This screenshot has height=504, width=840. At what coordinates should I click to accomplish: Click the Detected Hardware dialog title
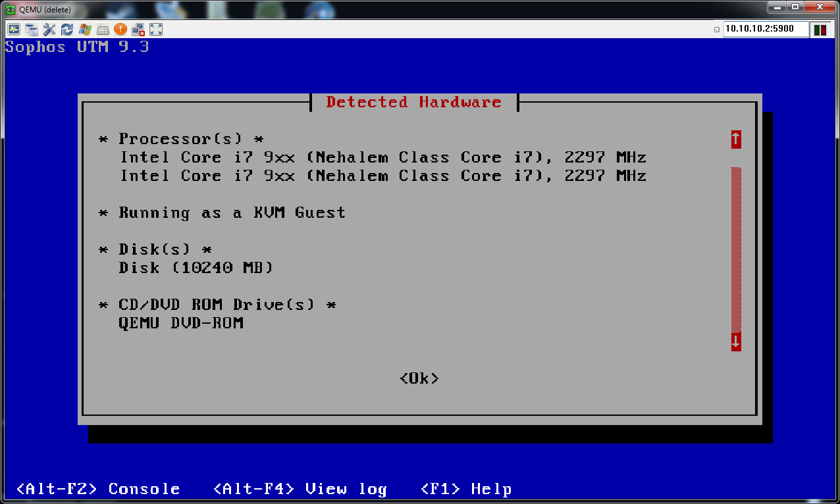414,102
